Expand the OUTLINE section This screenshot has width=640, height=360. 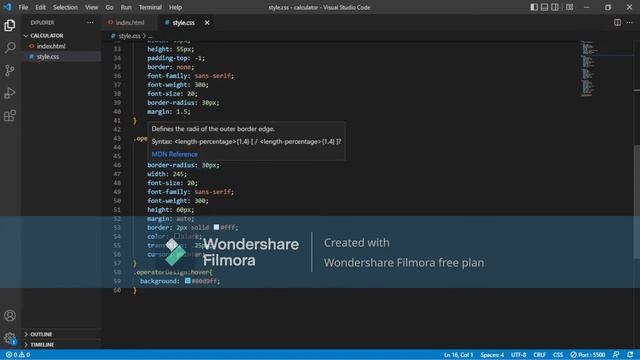(x=61, y=334)
